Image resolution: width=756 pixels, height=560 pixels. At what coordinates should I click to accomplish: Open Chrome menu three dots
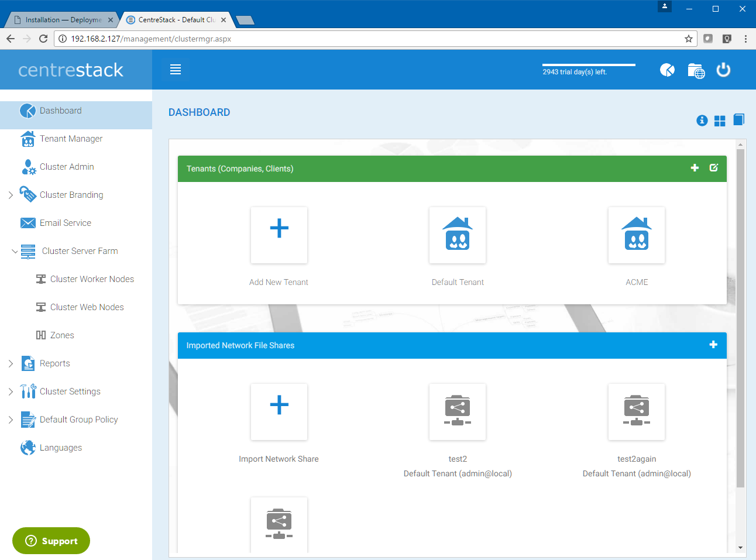tap(745, 39)
